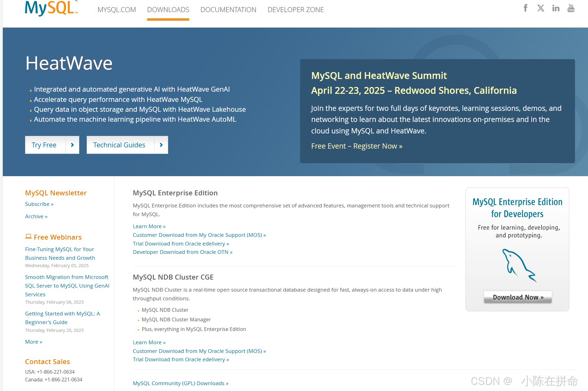Click the USA phone number +1-866-221-0634
Screen dimensions: 588x391
56,372
